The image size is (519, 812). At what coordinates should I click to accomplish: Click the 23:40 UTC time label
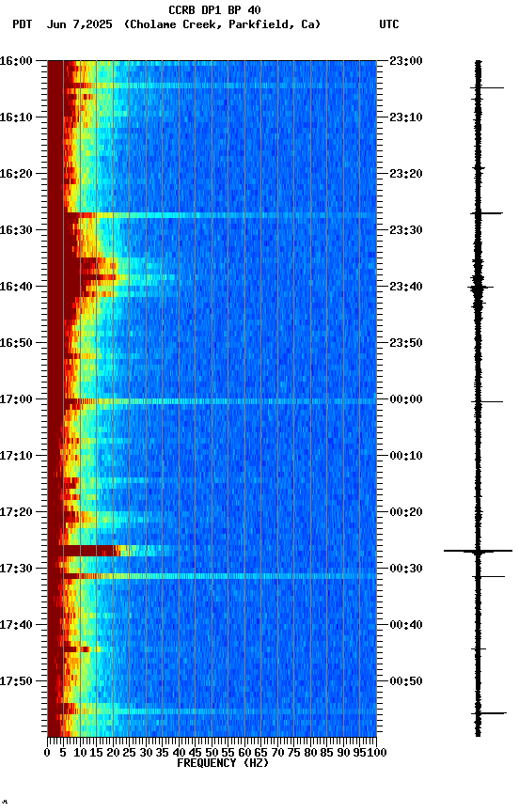coord(406,287)
